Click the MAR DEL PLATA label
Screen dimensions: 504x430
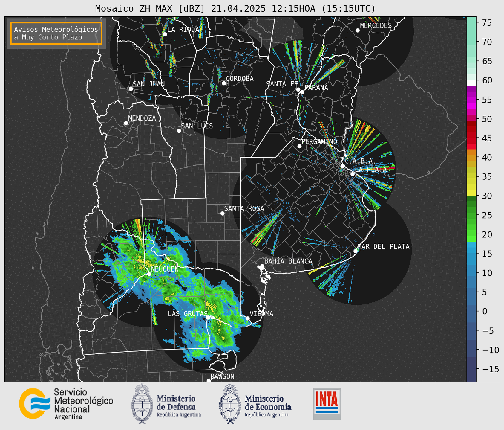pyautogui.click(x=384, y=247)
